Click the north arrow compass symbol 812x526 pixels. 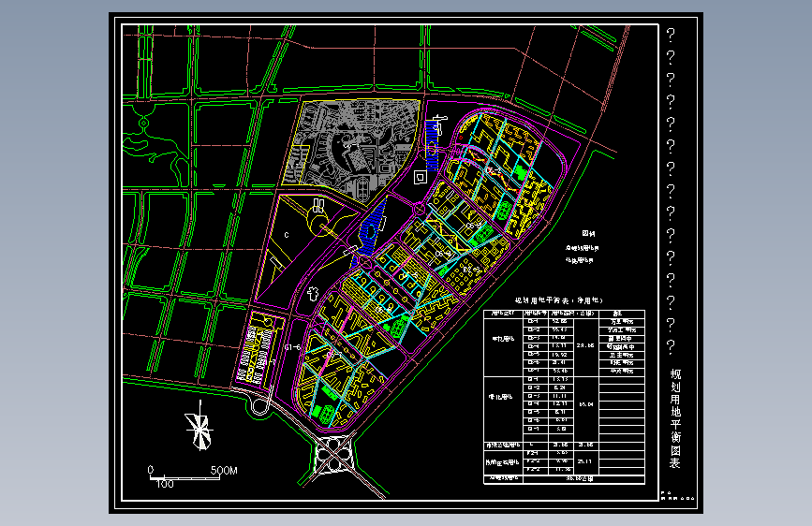coord(199,426)
